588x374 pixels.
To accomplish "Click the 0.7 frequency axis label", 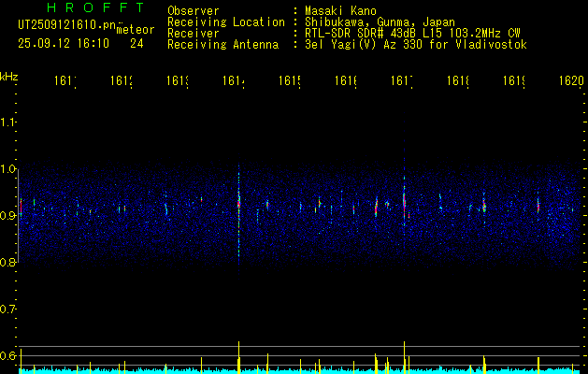I will pos(7,309).
